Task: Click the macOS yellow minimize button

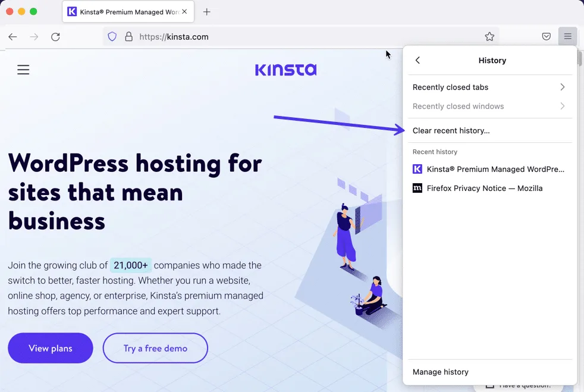Action: pos(21,11)
